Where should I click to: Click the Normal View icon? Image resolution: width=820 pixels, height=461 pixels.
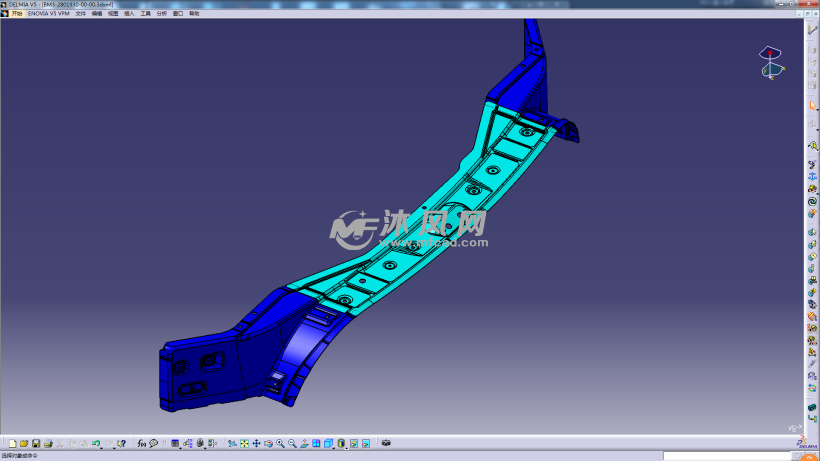pos(304,443)
